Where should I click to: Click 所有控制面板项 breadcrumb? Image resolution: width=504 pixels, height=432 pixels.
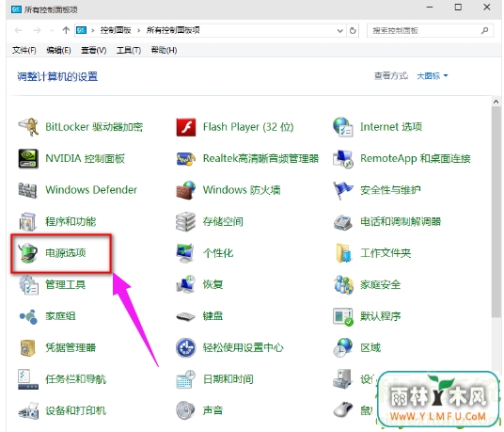[x=173, y=30]
